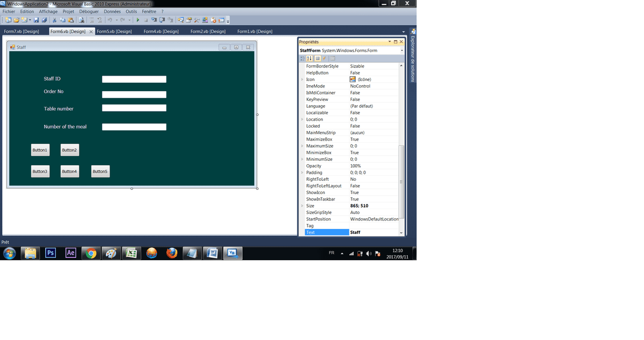Click the Undo arrow icon in toolbar
The width and height of the screenshot is (644, 340).
point(109,20)
